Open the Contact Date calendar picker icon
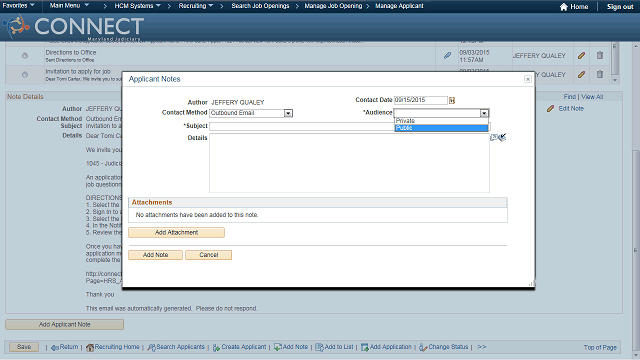 pyautogui.click(x=452, y=100)
